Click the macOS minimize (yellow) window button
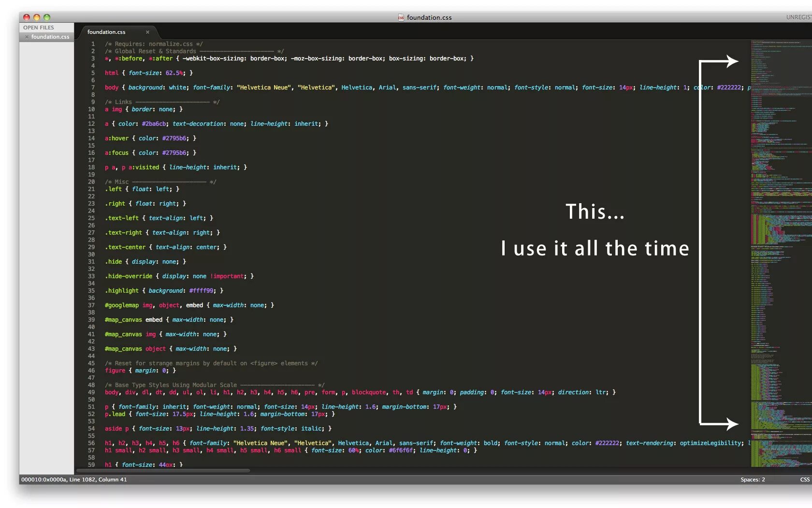Viewport: 812px width, 508px height. [37, 17]
